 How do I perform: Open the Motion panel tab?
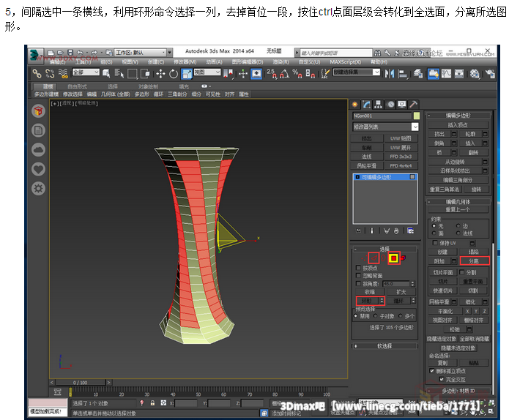[391, 105]
